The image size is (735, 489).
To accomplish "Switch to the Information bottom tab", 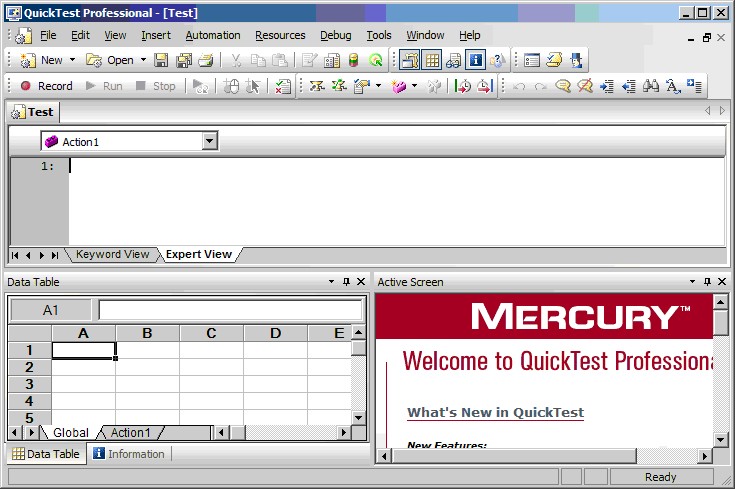I will click(x=129, y=454).
